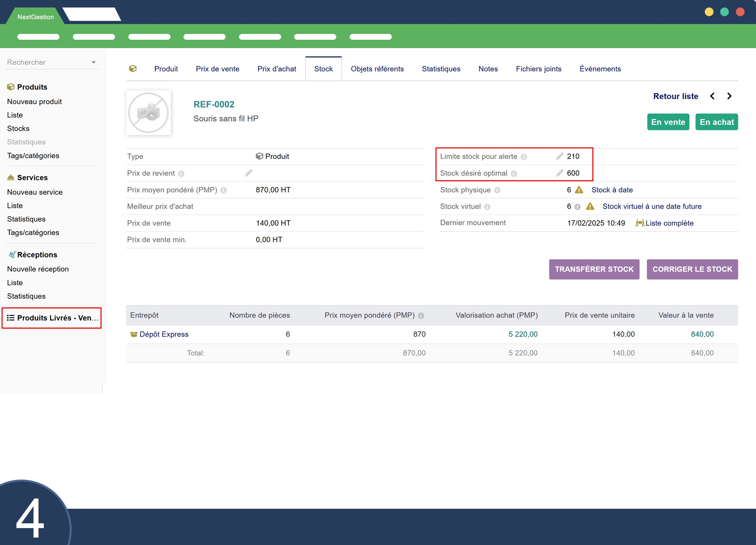Open the Produits Livrés sidebar list
This screenshot has height=545, width=756.
click(x=52, y=318)
